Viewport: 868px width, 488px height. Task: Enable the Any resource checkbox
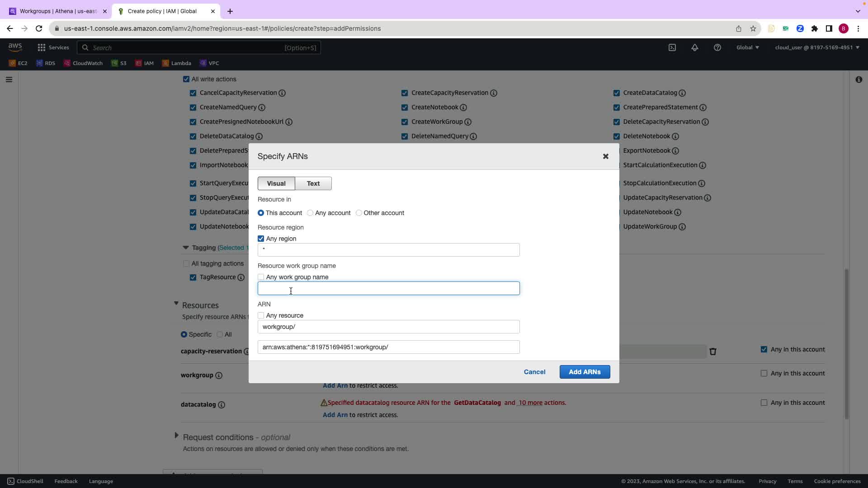point(261,315)
